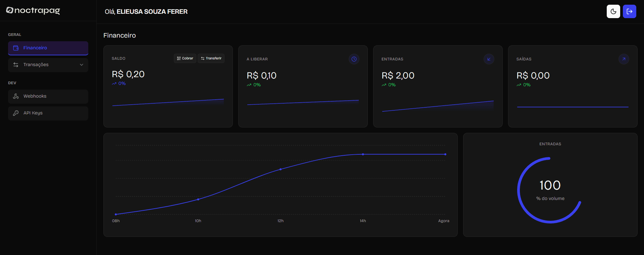Screen dimensions: 644x255
Task: Click the R$ 0,20 balance value
Action: 128,74
